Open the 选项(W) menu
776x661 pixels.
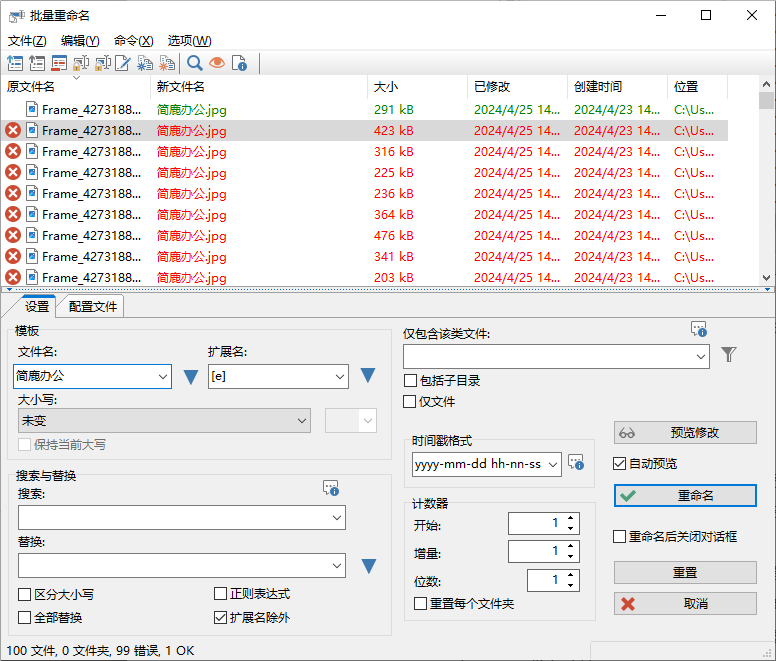189,41
